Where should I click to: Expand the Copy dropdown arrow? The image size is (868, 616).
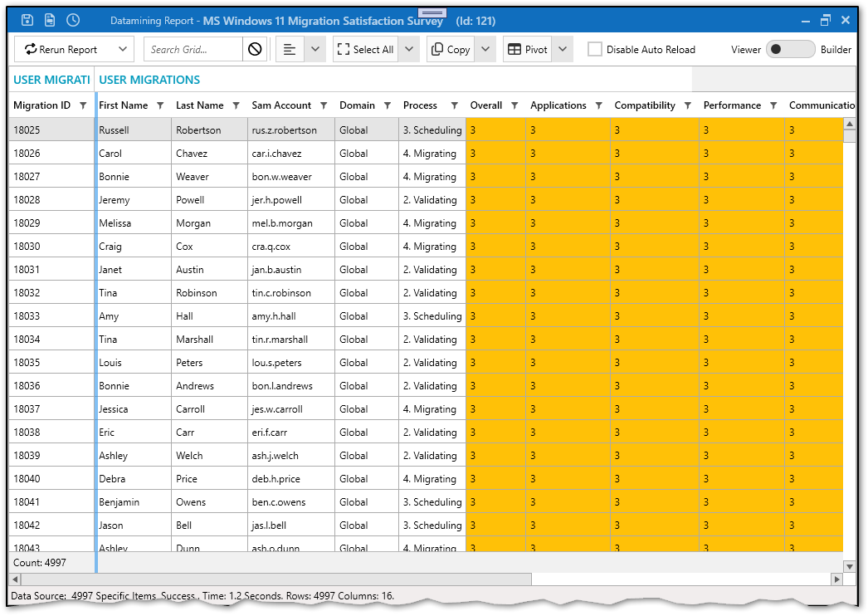485,49
